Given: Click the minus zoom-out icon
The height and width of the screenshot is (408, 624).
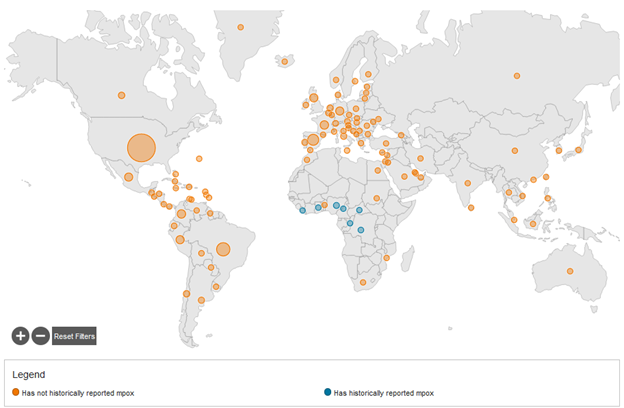Looking at the screenshot, I should point(40,336).
